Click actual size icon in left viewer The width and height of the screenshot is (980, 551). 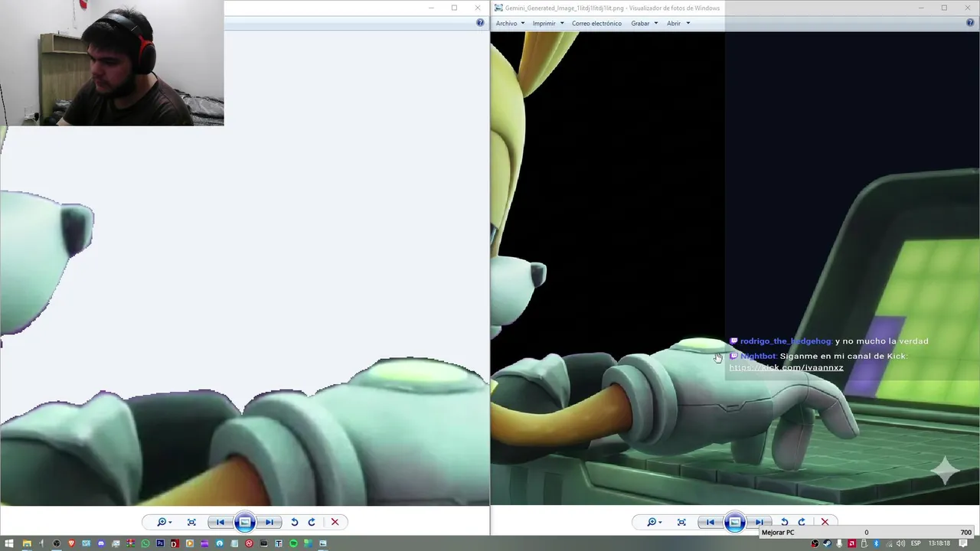coord(191,522)
